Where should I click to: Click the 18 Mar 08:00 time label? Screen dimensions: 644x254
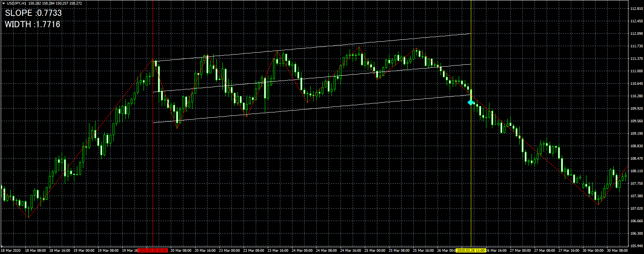coord(36,251)
